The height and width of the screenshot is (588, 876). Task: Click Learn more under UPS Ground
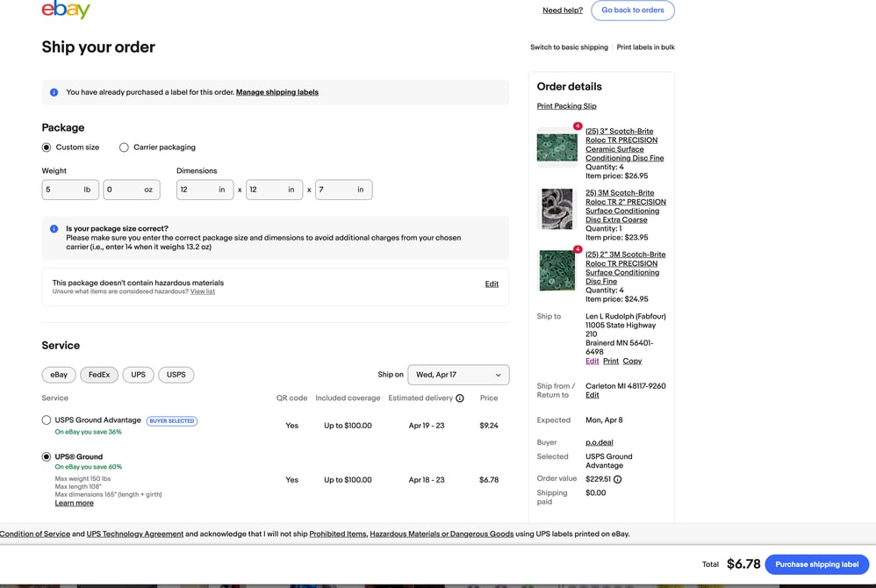(x=75, y=503)
